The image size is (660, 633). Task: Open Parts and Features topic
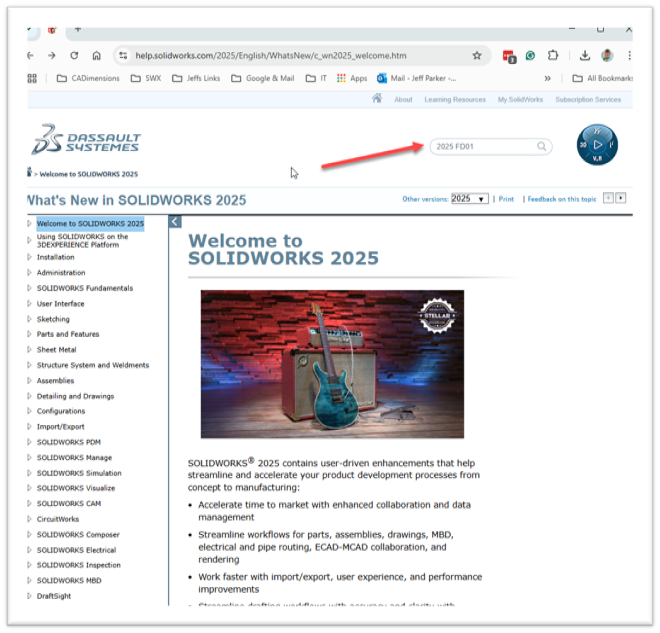point(68,334)
